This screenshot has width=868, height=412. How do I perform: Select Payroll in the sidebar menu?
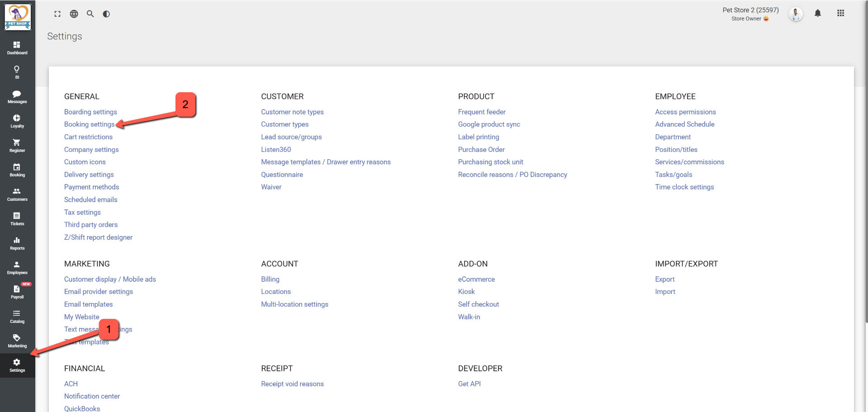(17, 292)
